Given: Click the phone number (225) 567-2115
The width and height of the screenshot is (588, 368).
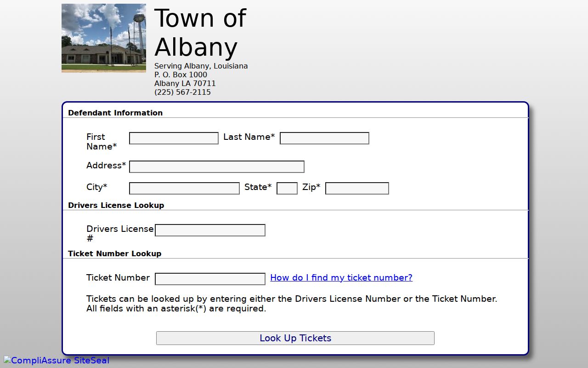Looking at the screenshot, I should tap(182, 92).
